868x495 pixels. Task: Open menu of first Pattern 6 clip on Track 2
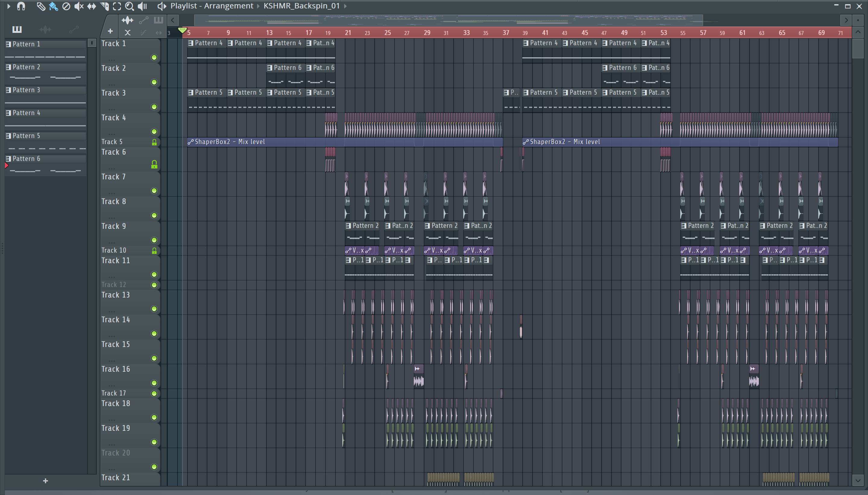(269, 68)
